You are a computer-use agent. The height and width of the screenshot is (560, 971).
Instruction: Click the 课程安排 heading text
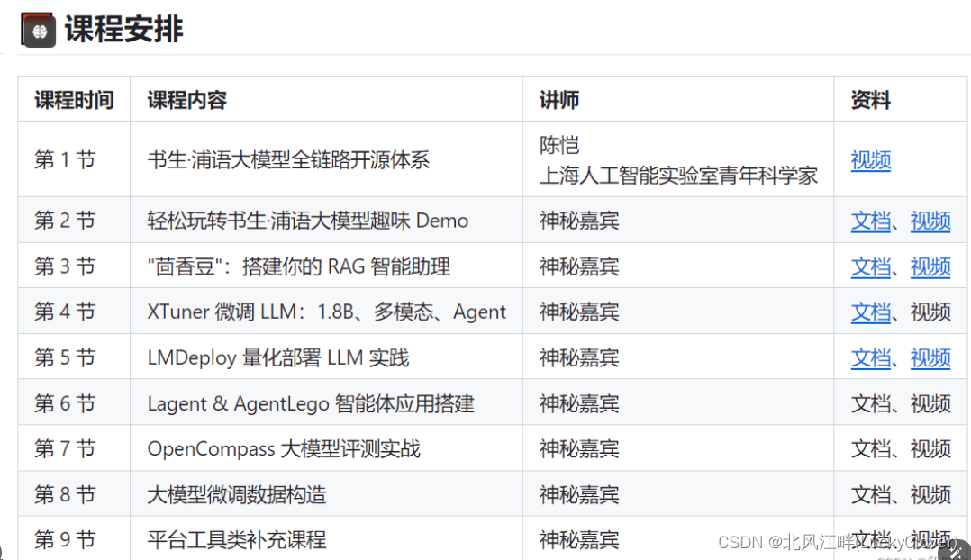(124, 29)
